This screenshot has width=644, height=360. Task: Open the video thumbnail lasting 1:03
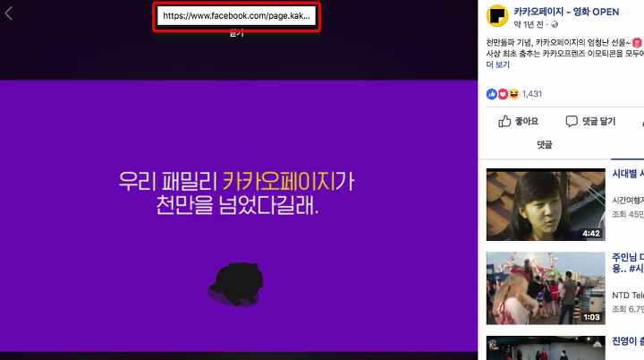click(x=546, y=288)
